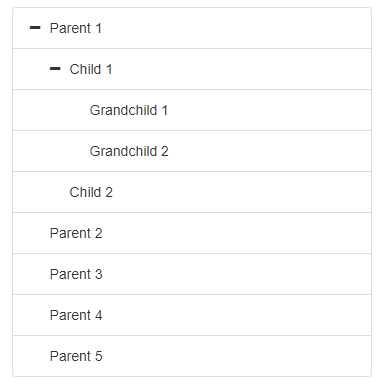Highlight the Parent 2 list row
Image resolution: width=380 pixels, height=384 pixels.
point(192,233)
